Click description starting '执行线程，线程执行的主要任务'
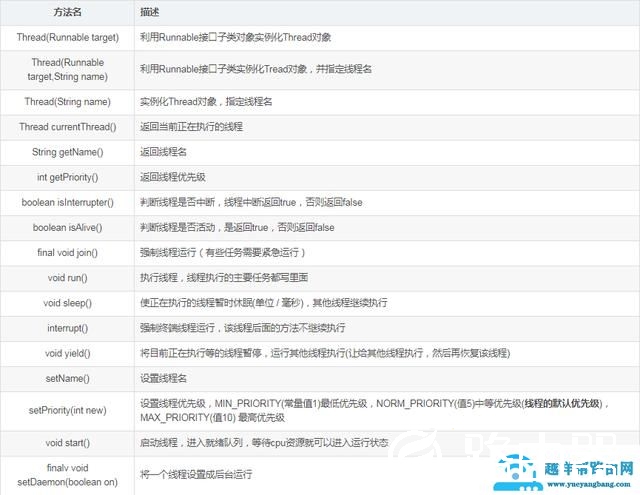The image size is (640, 495). [x=224, y=278]
